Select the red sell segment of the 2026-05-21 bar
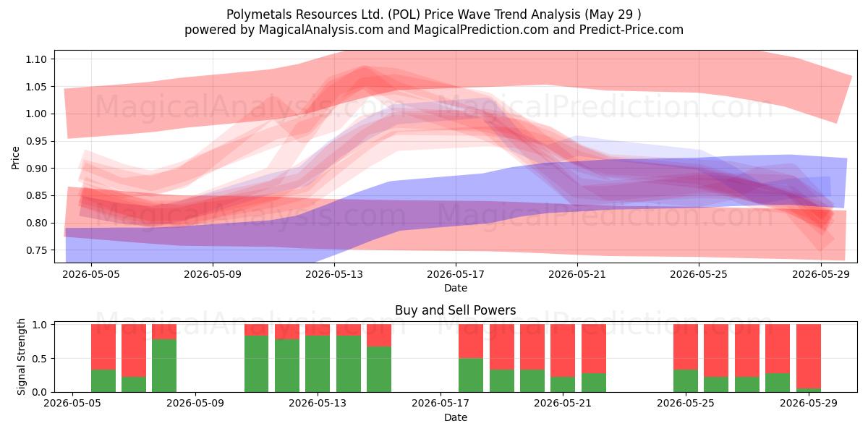The width and height of the screenshot is (868, 434). pos(563,351)
